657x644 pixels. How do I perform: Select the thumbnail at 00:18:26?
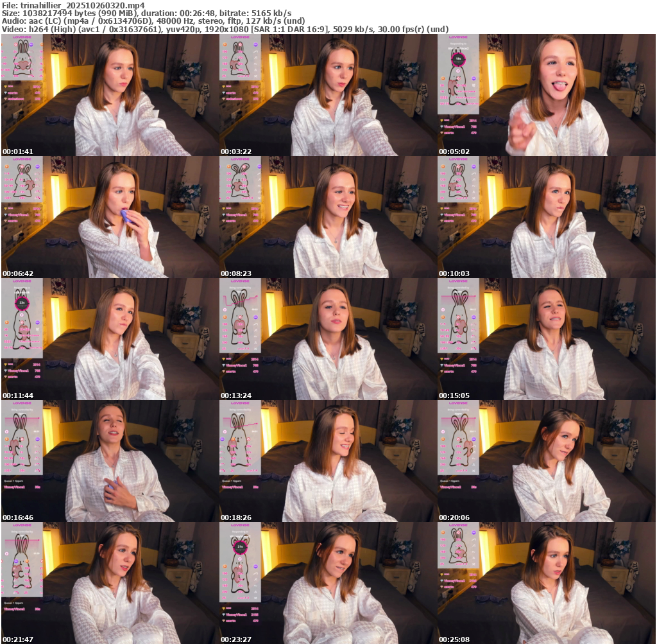point(328,461)
